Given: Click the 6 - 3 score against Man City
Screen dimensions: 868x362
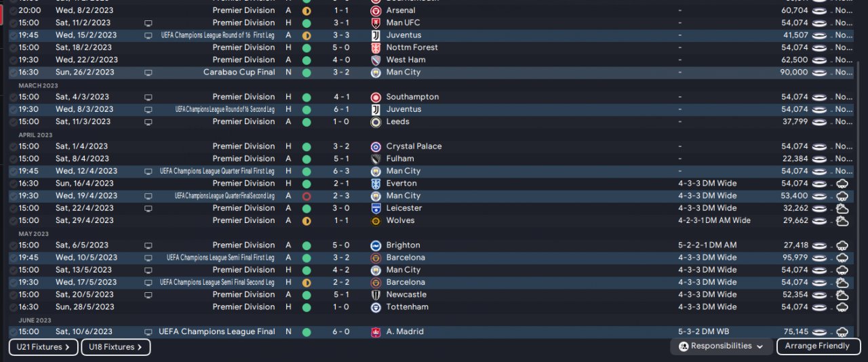Looking at the screenshot, I should [342, 172].
